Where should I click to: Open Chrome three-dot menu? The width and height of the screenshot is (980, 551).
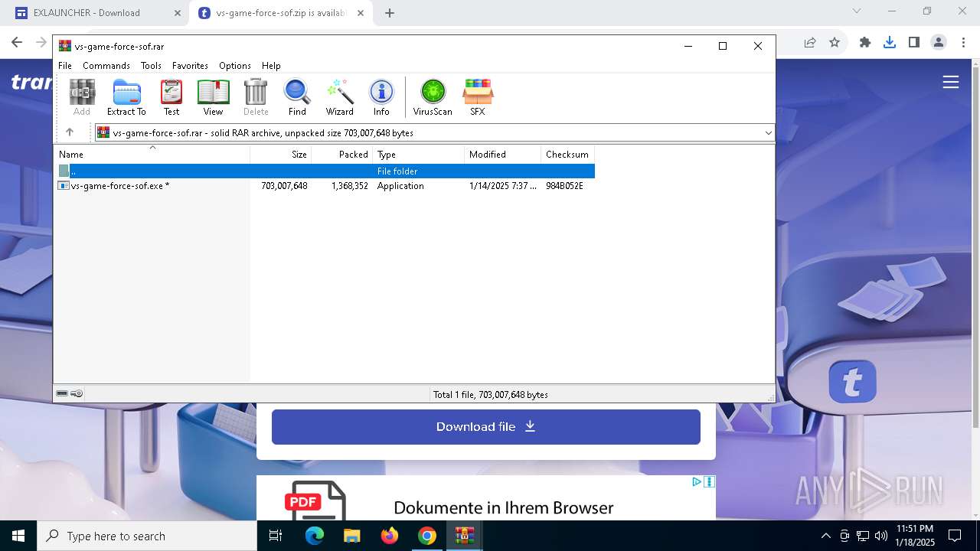tap(964, 43)
